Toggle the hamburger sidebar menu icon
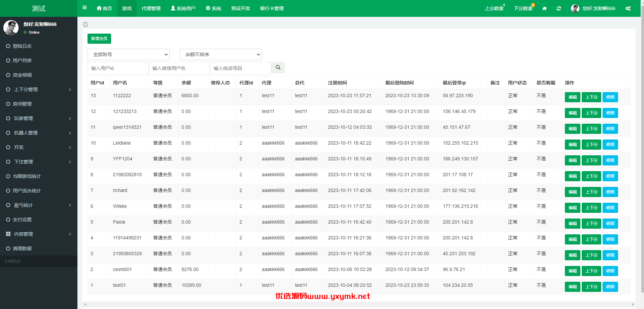The image size is (644, 309). pyautogui.click(x=84, y=7)
